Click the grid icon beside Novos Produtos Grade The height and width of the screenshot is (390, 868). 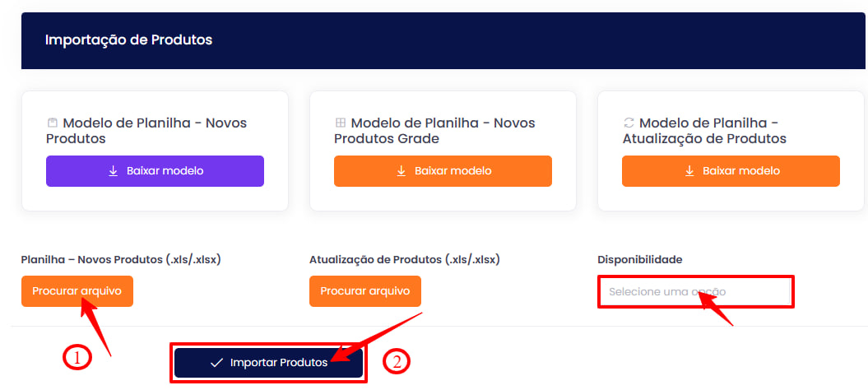coord(341,123)
